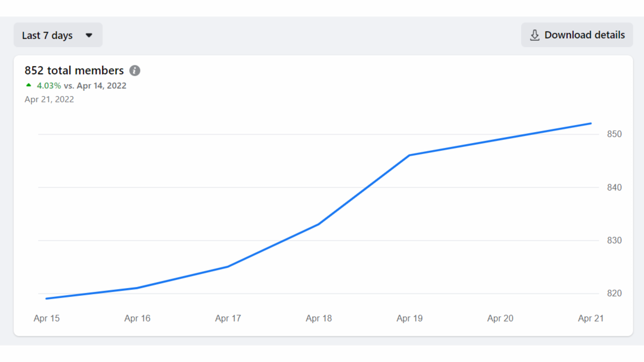Click the download arrow icon

click(x=535, y=35)
